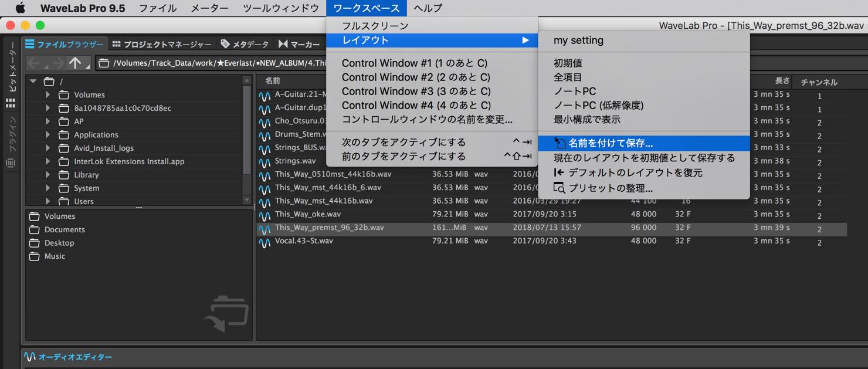Screen dimensions: 868x369
Task: Select Documents in favorites list
Action: (x=65, y=229)
